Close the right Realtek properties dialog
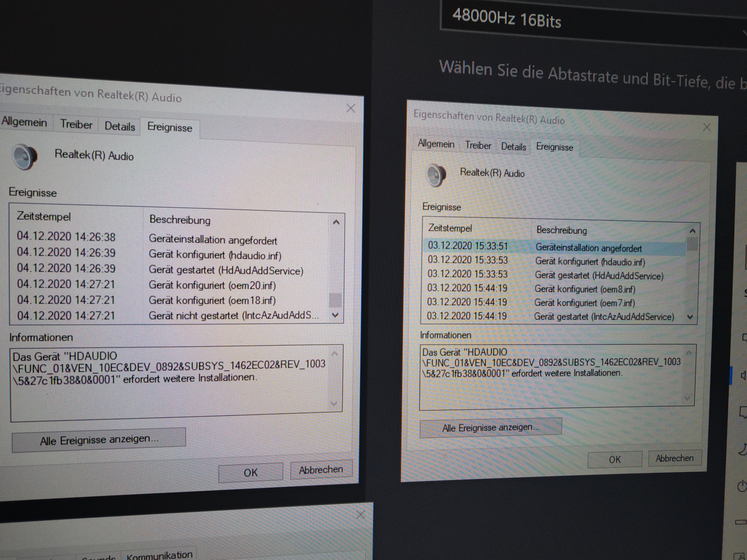The image size is (747, 560). (707, 127)
